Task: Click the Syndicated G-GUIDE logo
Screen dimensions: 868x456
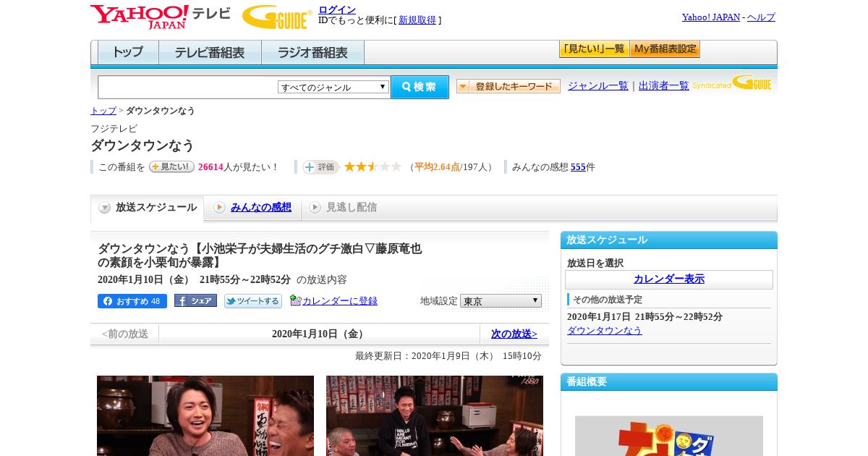Action: pos(732,83)
